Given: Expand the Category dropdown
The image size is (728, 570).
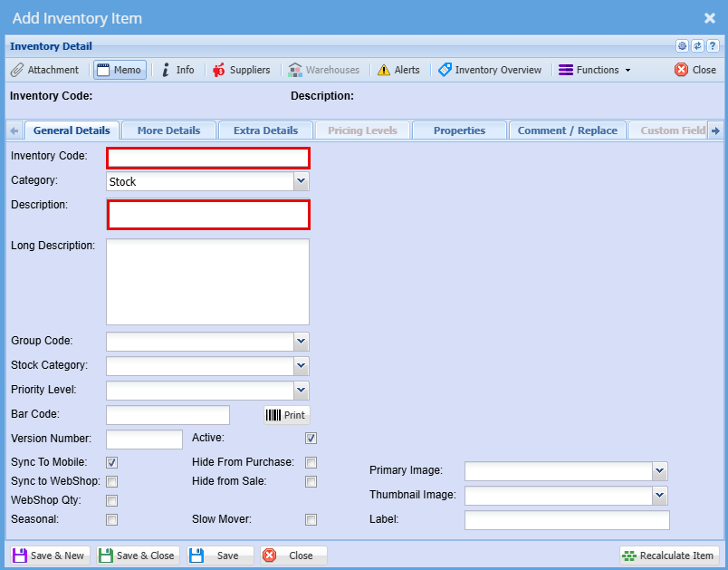Looking at the screenshot, I should click(x=302, y=182).
